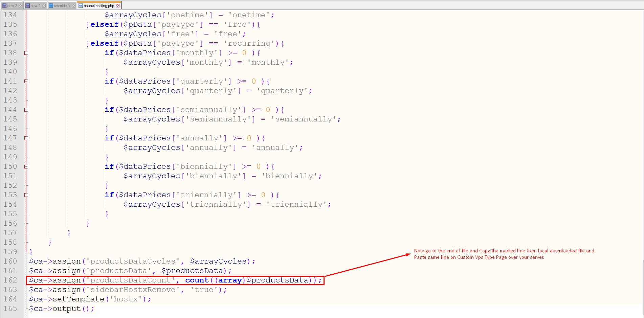Click the file icon on the override.js tab
The height and width of the screenshot is (318, 644).
[x=51, y=6]
